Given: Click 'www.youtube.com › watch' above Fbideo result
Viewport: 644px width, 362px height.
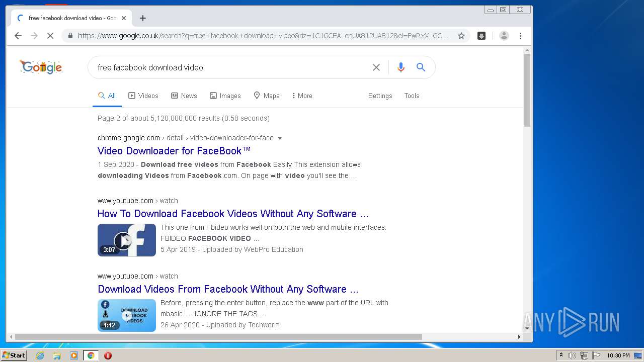Looking at the screenshot, I should [x=138, y=201].
